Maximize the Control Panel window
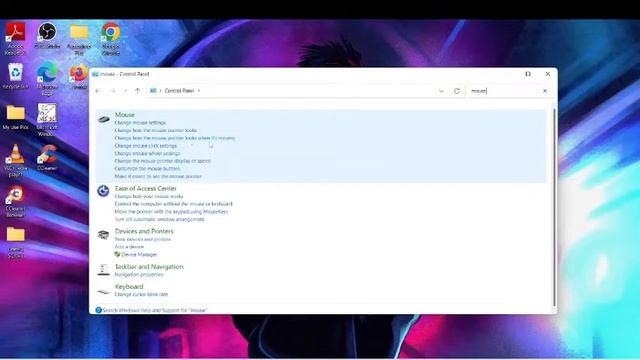 pos(528,74)
